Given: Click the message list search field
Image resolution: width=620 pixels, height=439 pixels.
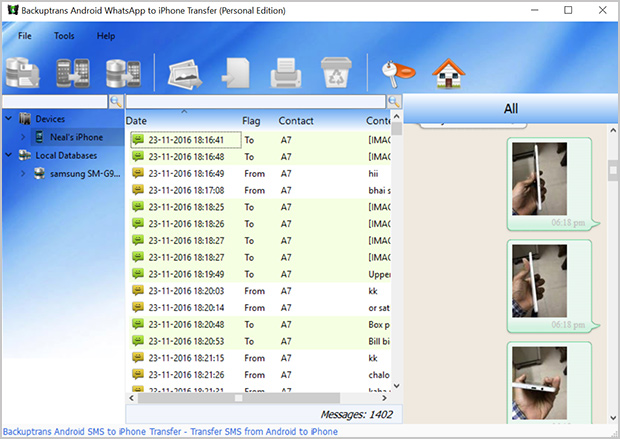Looking at the screenshot, I should 256,102.
